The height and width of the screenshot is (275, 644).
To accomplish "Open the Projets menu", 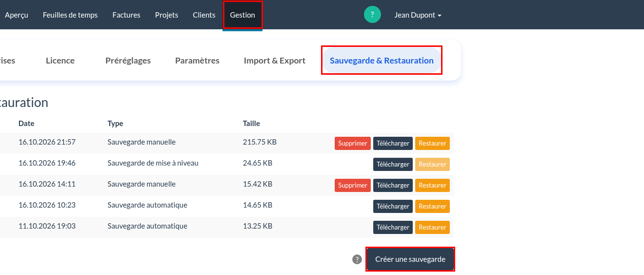I will click(166, 15).
